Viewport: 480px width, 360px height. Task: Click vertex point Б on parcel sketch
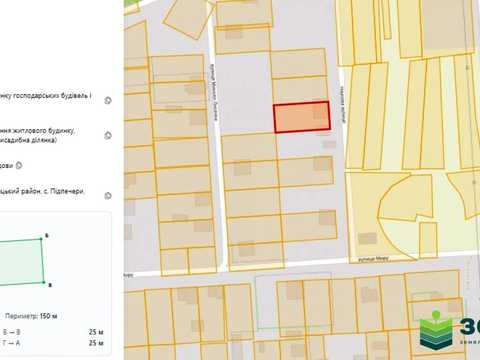pos(41,239)
